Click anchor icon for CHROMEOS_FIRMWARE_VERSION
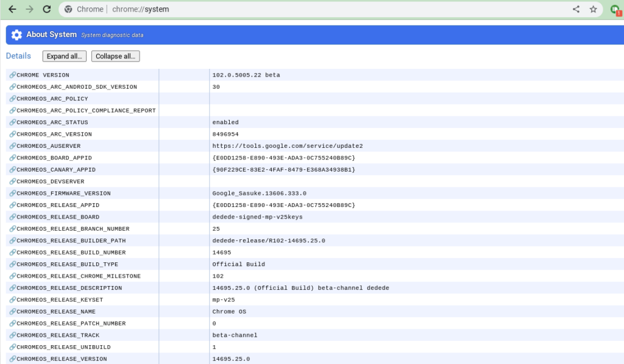This screenshot has height=364, width=624. tap(13, 193)
